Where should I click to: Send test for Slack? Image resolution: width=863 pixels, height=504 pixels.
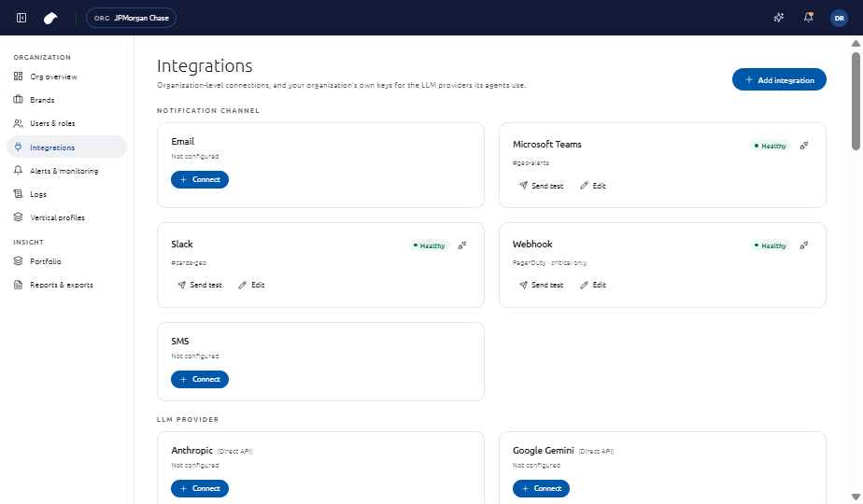(x=200, y=285)
